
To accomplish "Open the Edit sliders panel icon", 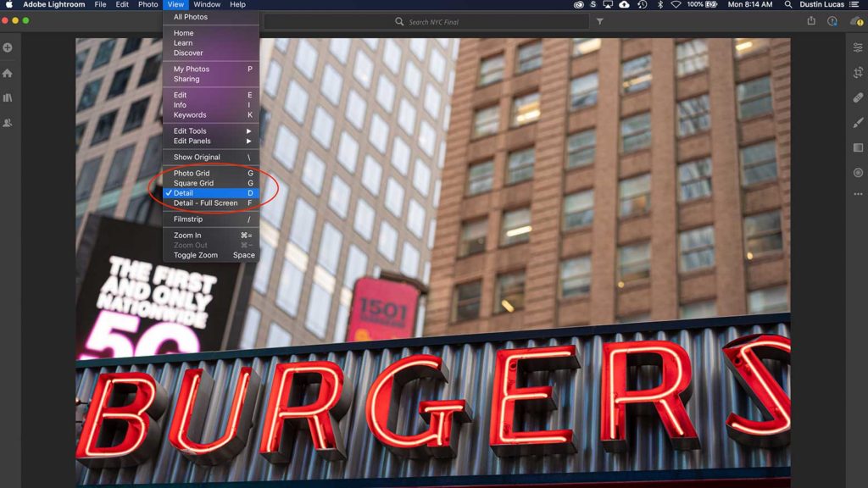I will pyautogui.click(x=858, y=48).
